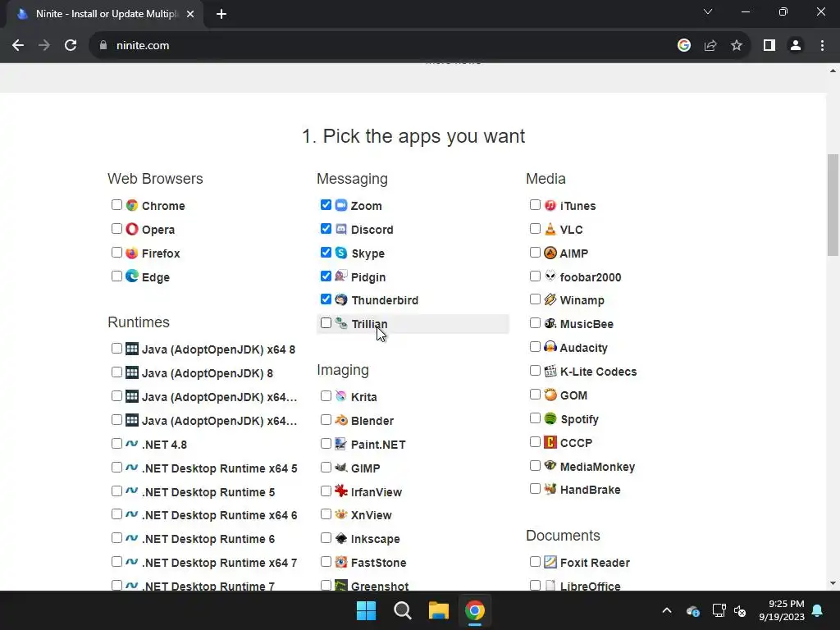Check the MusicBee checkbox

[x=535, y=323]
